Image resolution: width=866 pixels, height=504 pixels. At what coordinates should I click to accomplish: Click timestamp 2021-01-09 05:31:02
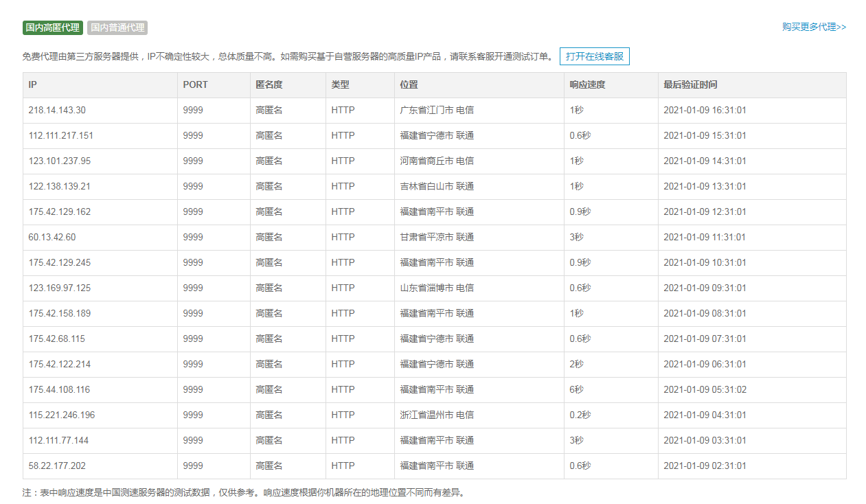pos(705,390)
